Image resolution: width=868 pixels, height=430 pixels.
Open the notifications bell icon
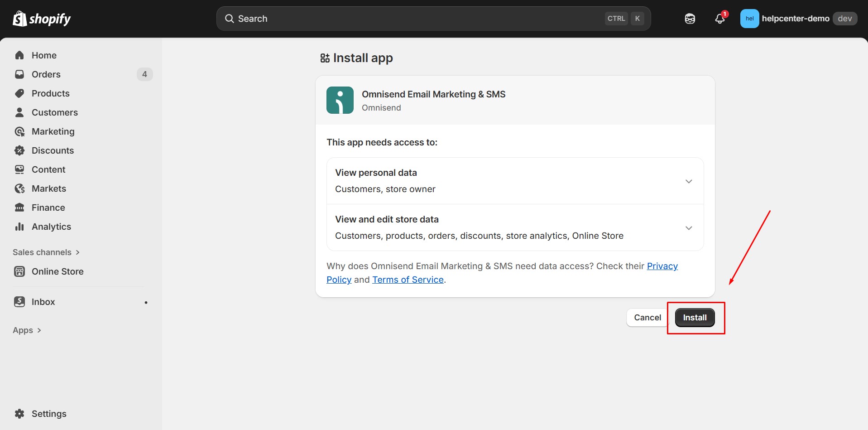point(719,19)
